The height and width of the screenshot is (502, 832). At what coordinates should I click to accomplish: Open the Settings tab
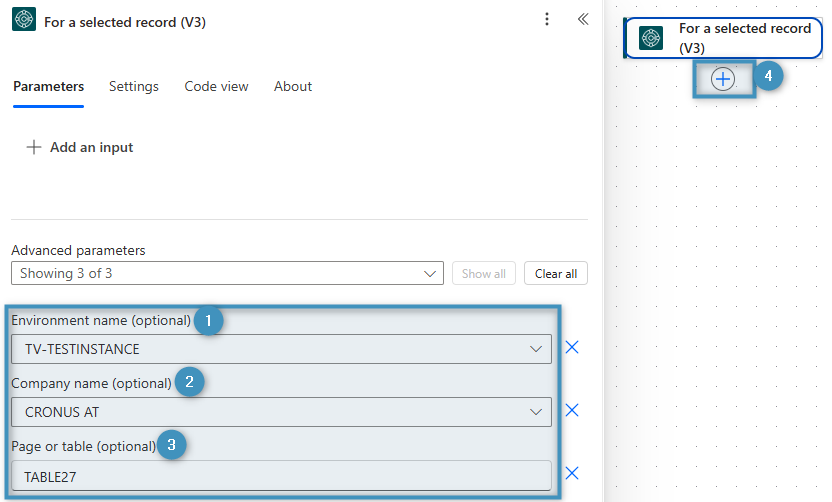coord(134,86)
